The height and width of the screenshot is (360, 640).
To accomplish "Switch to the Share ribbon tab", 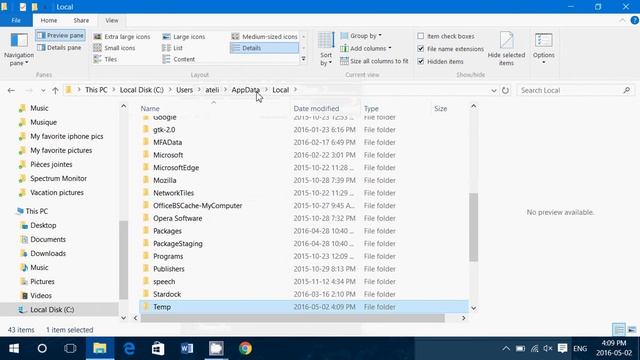I will coord(81,20).
